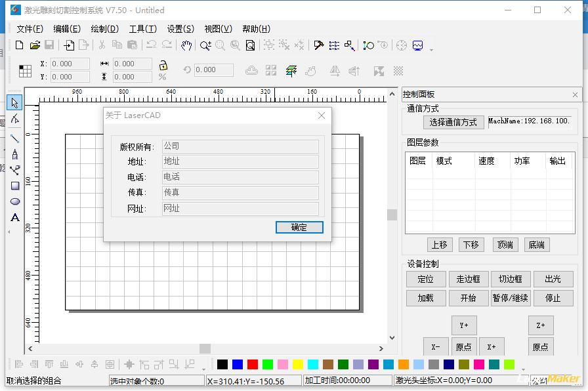Click the center cross align icon
Viewport: 588px width, 391px height.
tap(129, 364)
